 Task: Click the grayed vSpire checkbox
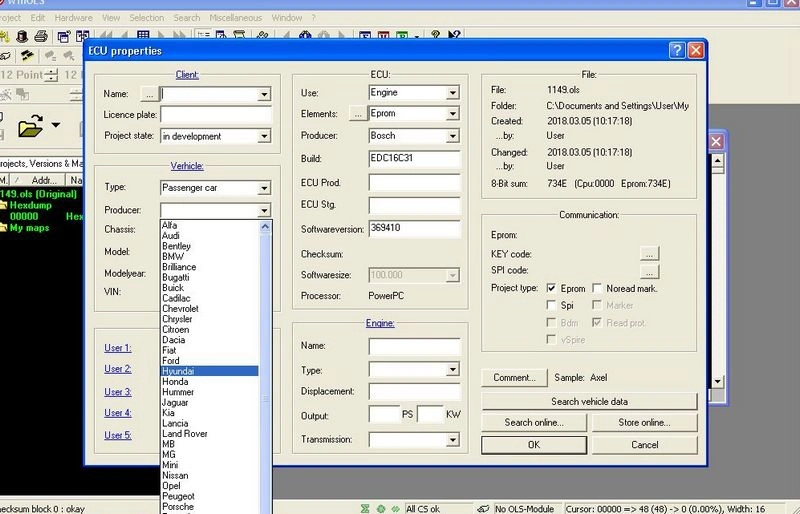tap(551, 339)
